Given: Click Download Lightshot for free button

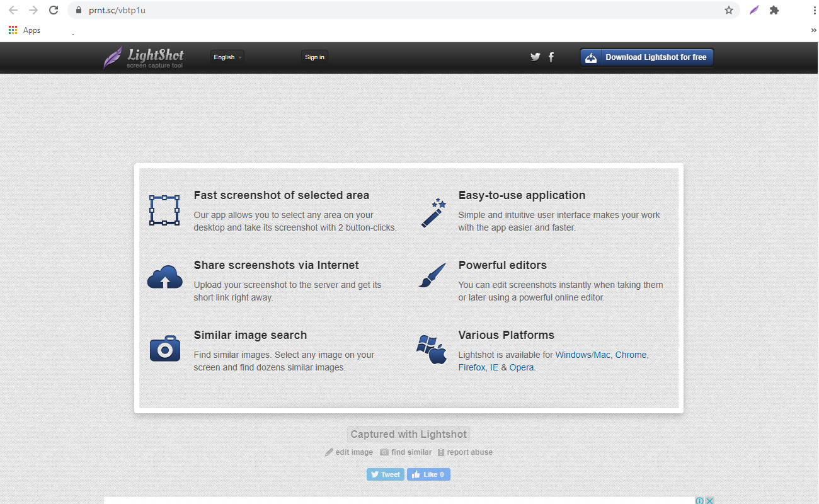Looking at the screenshot, I should (647, 57).
